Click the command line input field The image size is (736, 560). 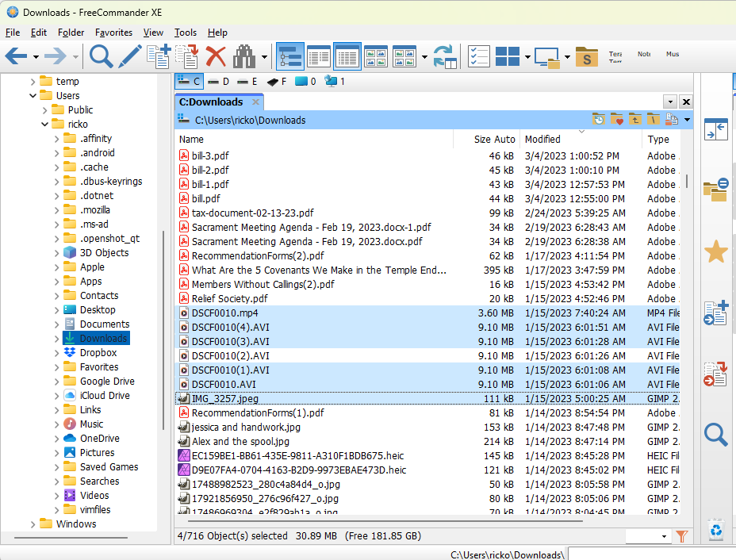(650, 554)
